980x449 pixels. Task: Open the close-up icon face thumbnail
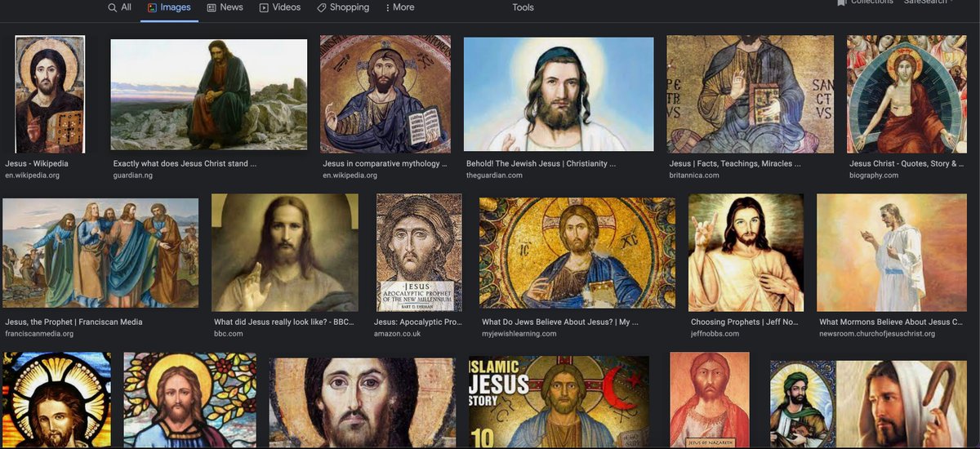click(363, 402)
